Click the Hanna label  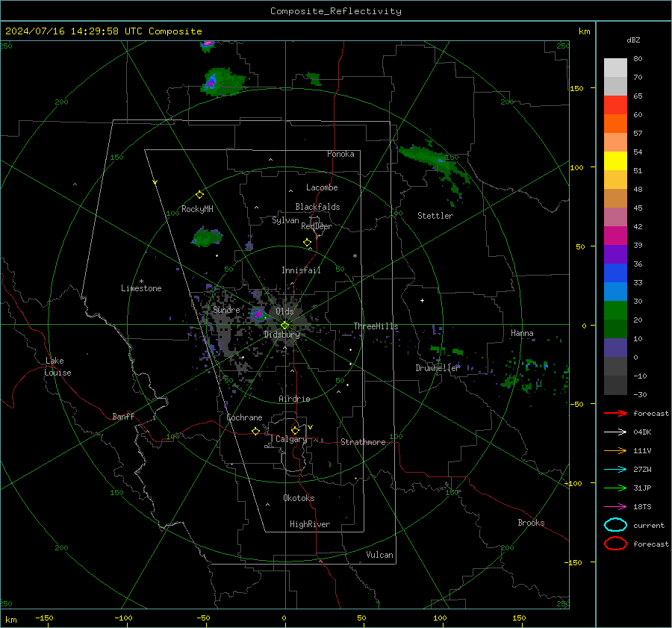[522, 333]
